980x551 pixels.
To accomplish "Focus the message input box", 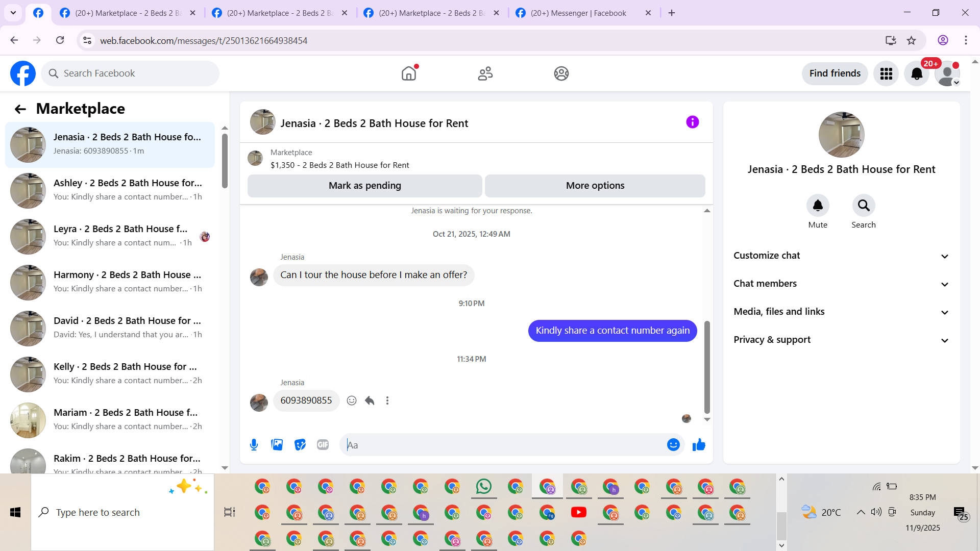I will tap(503, 445).
